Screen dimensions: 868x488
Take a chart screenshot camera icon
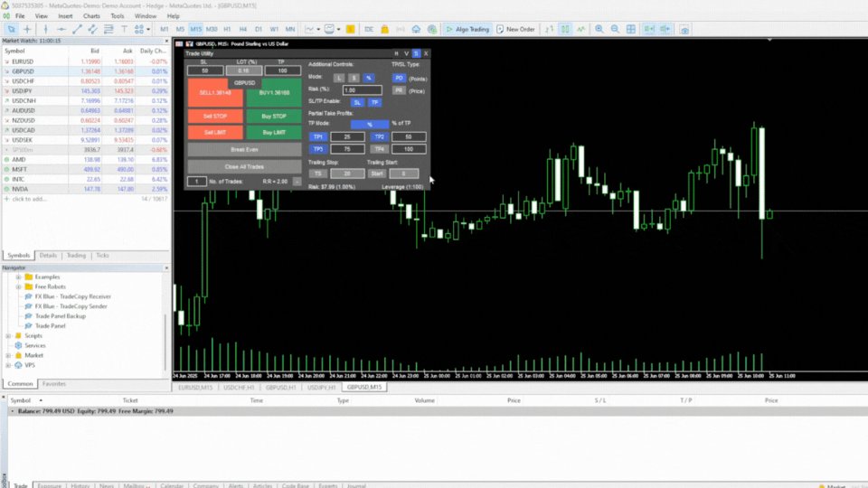[x=684, y=29]
